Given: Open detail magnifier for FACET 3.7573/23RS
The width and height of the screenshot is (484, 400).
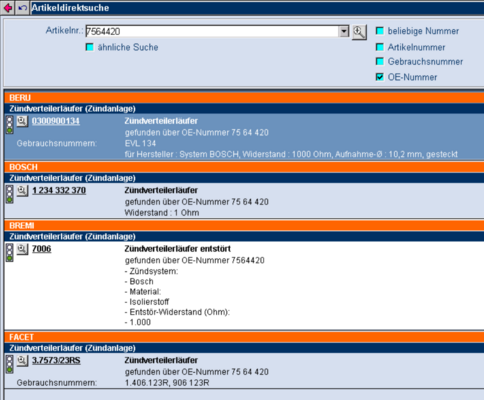Looking at the screenshot, I should pos(22,361).
